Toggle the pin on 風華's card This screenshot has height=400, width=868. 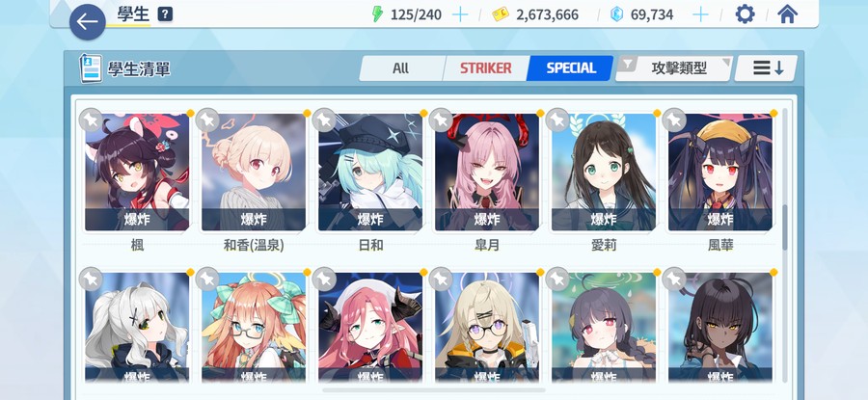[674, 120]
